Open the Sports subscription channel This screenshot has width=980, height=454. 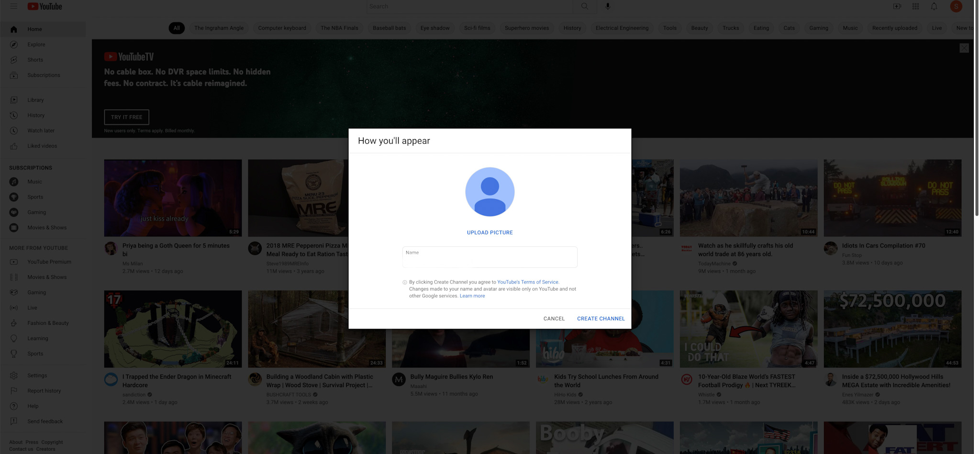point(43,197)
